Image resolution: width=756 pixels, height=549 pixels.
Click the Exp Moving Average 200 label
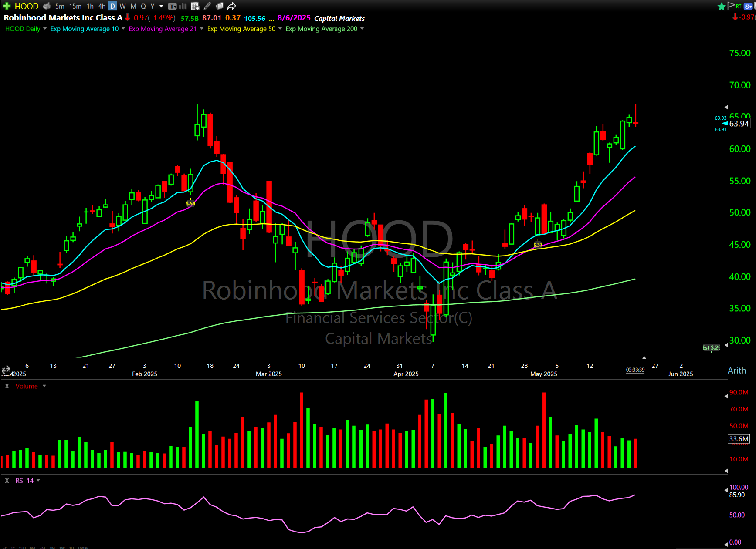[322, 29]
